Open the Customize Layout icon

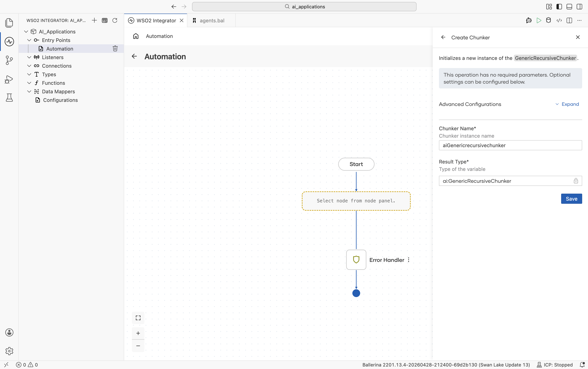[x=549, y=7]
